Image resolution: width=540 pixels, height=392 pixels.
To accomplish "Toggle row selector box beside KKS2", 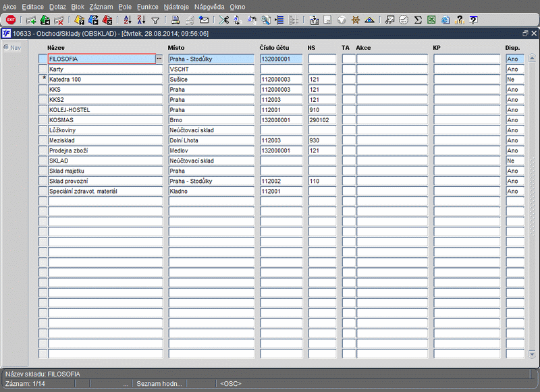I will (43, 99).
